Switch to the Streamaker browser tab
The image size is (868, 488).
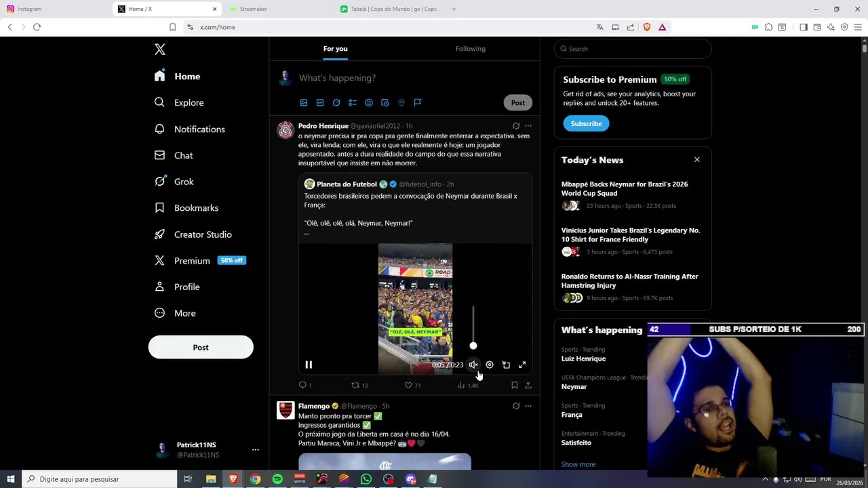point(281,9)
